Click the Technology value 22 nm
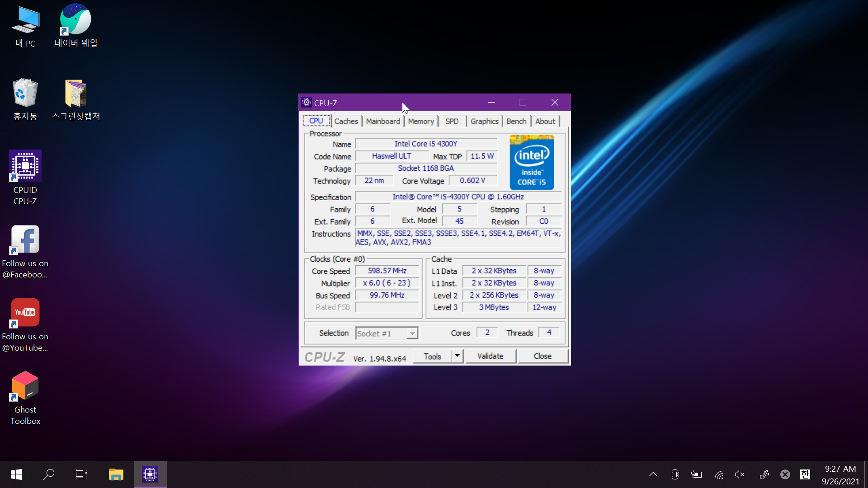This screenshot has height=488, width=868. click(x=374, y=180)
